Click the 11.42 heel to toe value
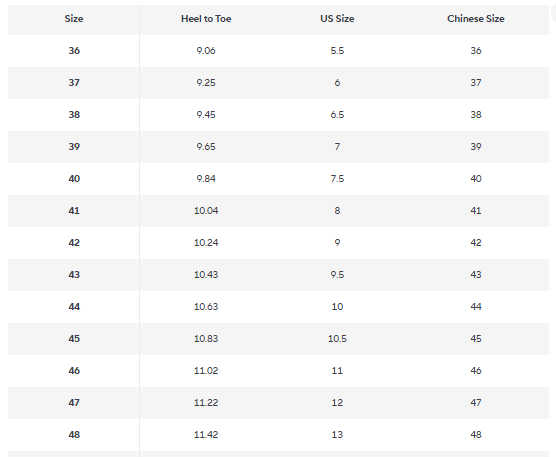 [x=206, y=434]
